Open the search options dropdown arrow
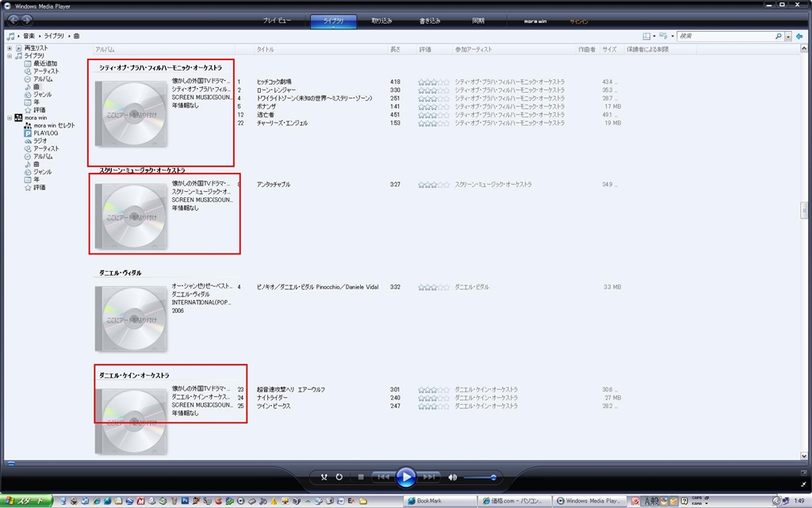This screenshot has height=508, width=812. (x=788, y=36)
